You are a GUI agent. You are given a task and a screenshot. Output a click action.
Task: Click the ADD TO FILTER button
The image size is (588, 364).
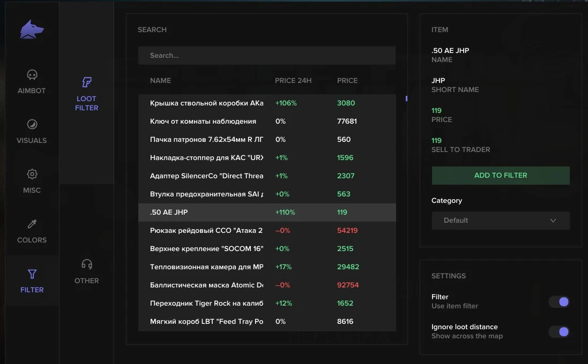501,175
